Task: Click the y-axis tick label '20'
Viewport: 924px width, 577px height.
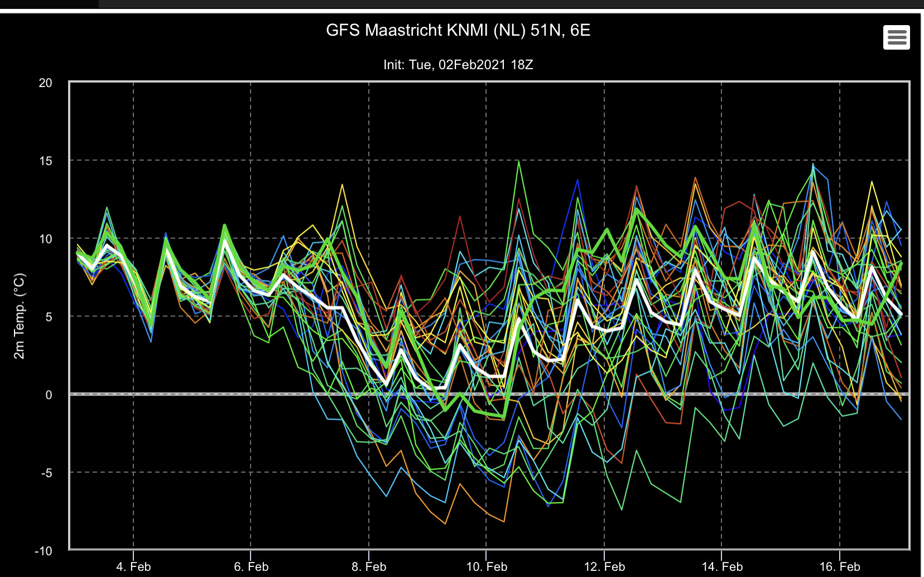Action: click(46, 83)
